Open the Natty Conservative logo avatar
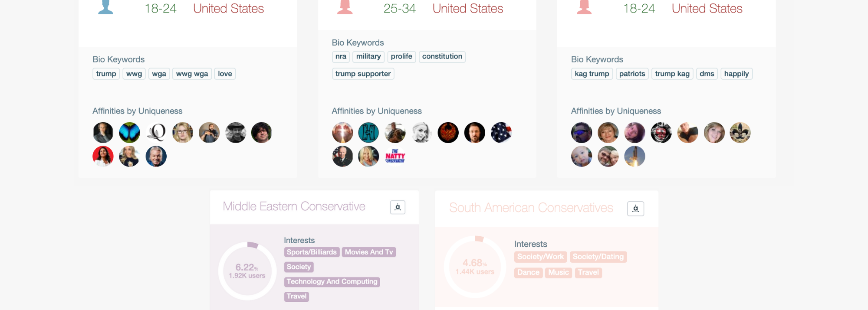Screen dimensions: 868x310 click(395, 157)
